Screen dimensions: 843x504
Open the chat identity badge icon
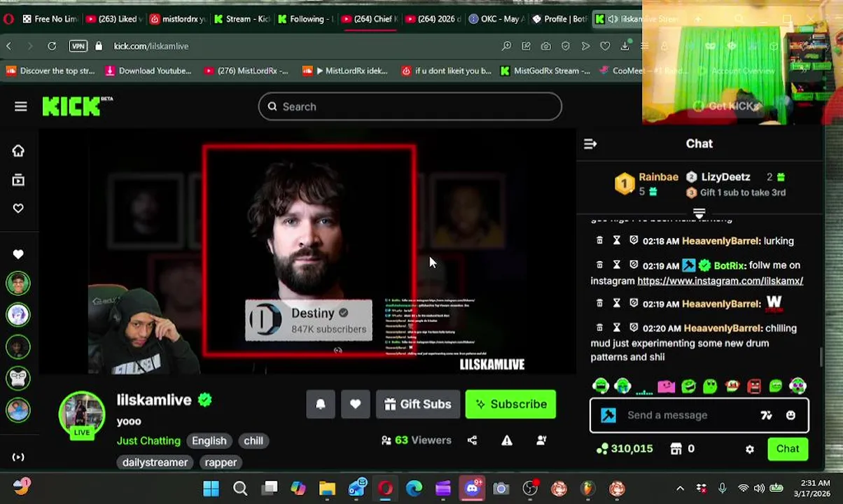click(x=608, y=415)
